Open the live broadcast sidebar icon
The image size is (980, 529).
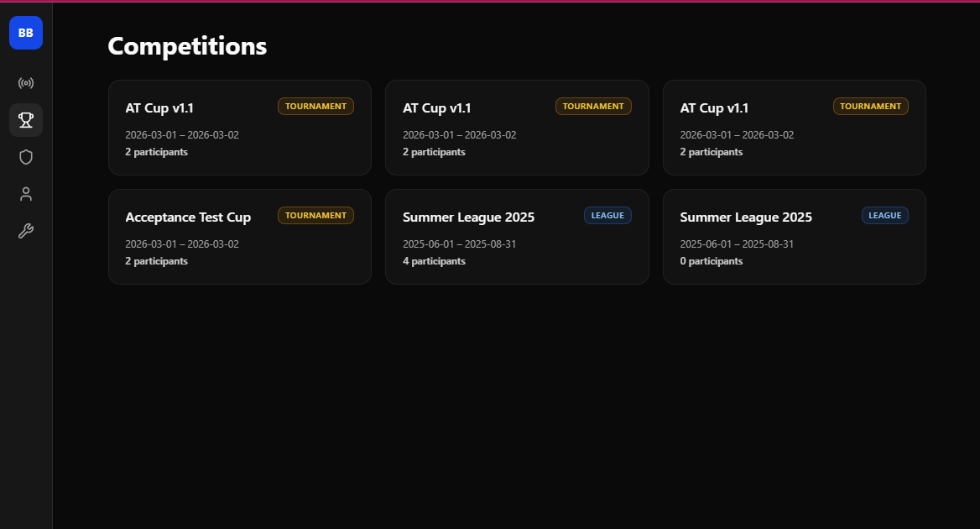(x=26, y=83)
